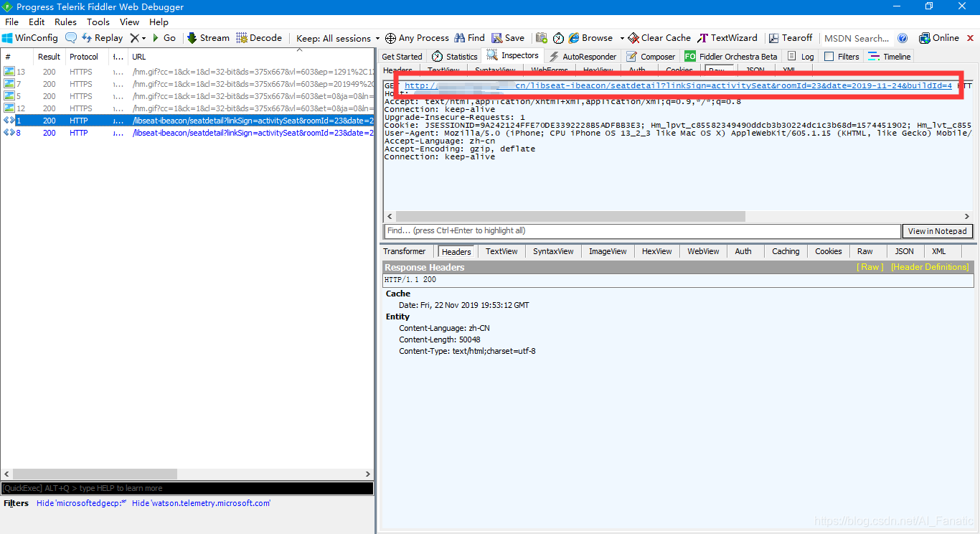The width and height of the screenshot is (980, 534).
Task: Clear Cache via toolbar button
Action: click(x=659, y=38)
